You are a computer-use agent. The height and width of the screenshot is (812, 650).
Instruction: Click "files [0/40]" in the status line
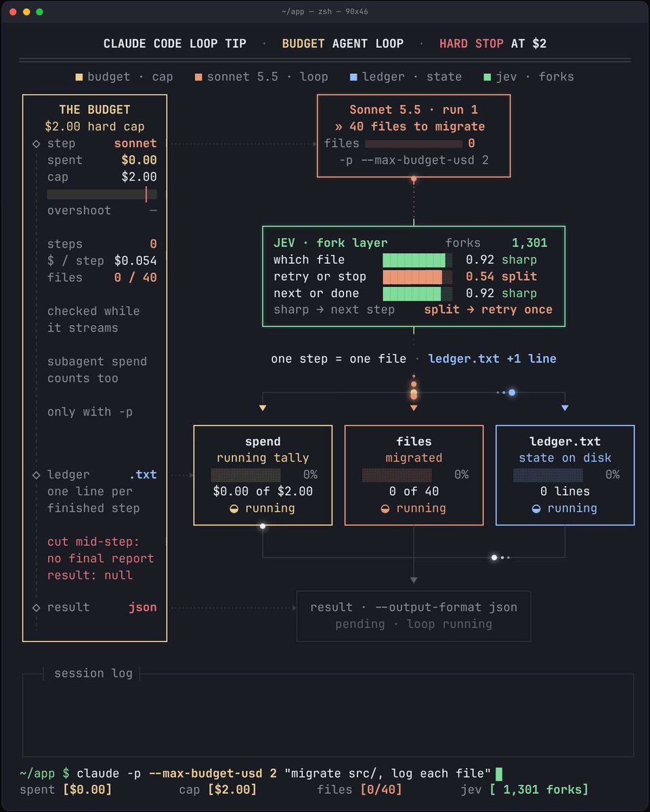coord(360,790)
